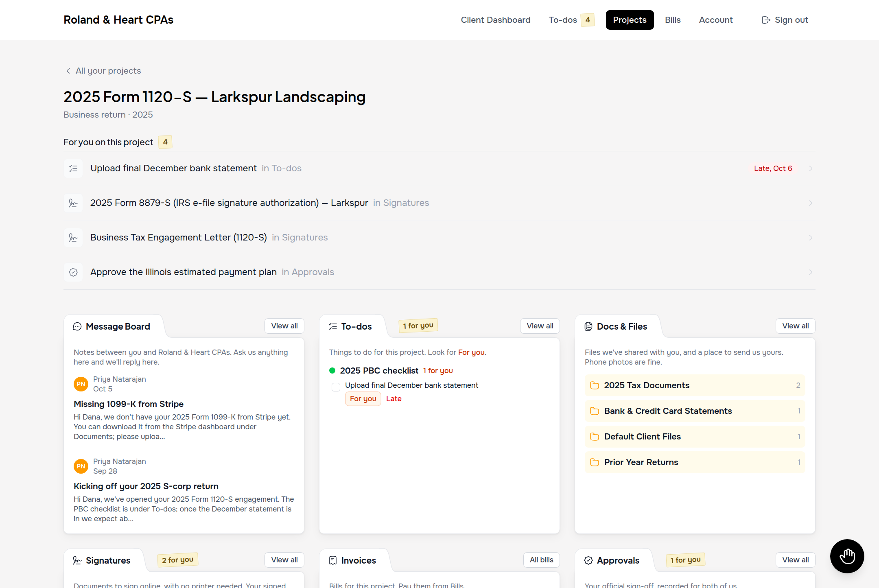Click View all on Docs & Files
The width and height of the screenshot is (879, 588).
coord(796,326)
